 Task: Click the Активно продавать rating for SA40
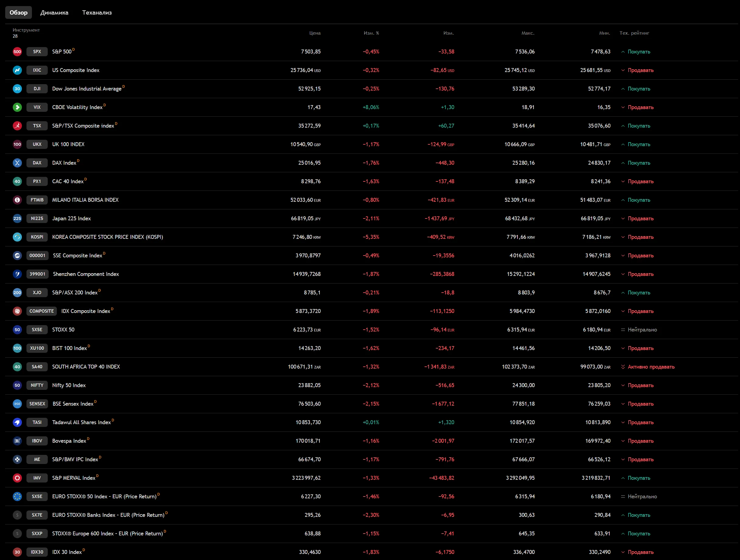point(651,367)
